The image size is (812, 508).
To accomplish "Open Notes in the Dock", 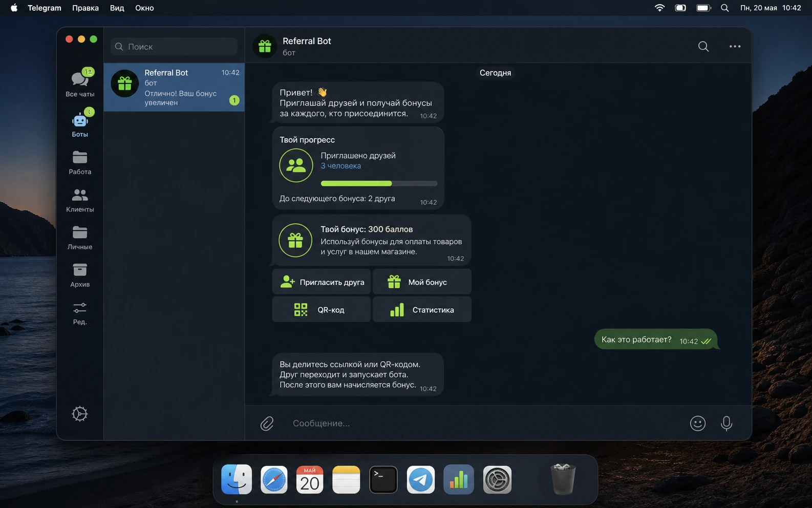I will [346, 480].
